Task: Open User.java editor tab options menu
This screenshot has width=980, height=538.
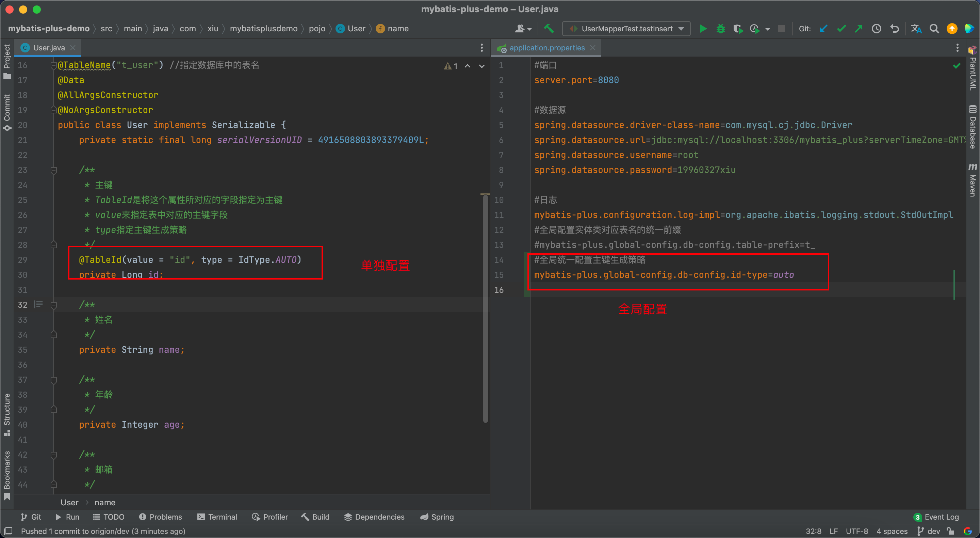Action: point(481,48)
